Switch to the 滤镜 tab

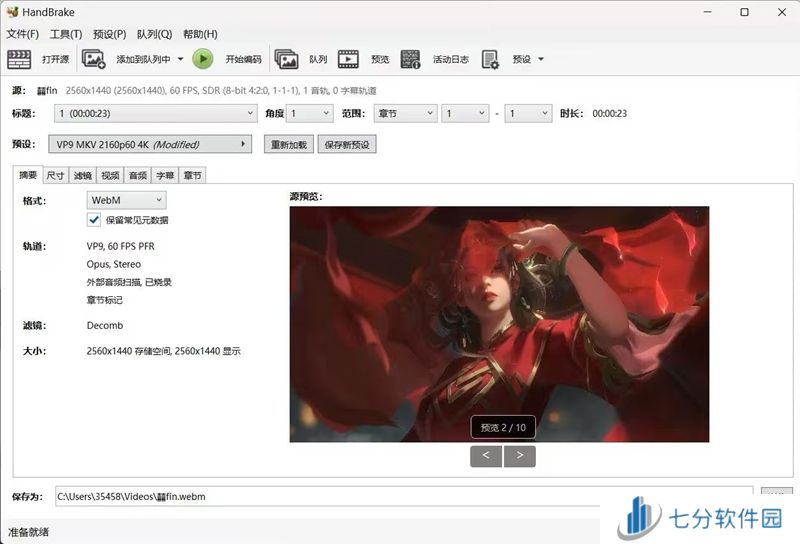[83, 176]
